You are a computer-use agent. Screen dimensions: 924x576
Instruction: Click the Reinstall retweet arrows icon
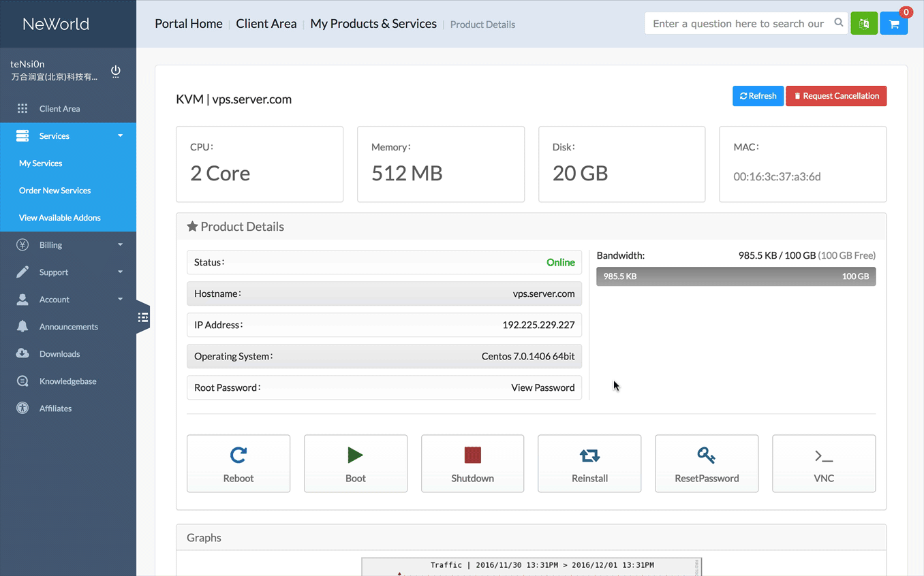589,455
